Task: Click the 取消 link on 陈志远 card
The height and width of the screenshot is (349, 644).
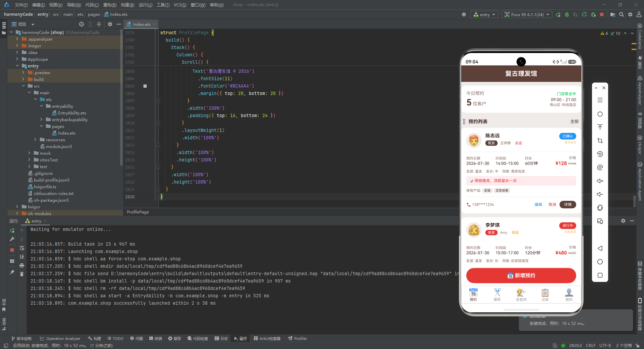Action: point(552,204)
